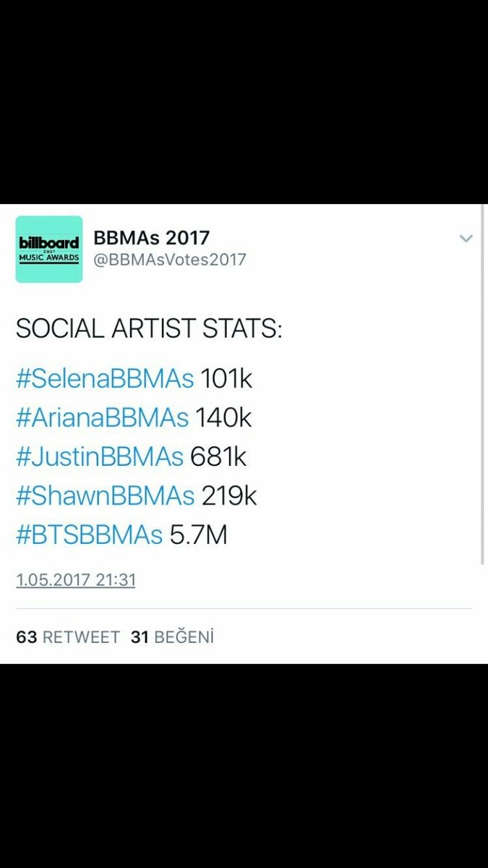View the 63 Retweet list
488x868 pixels.
point(68,637)
